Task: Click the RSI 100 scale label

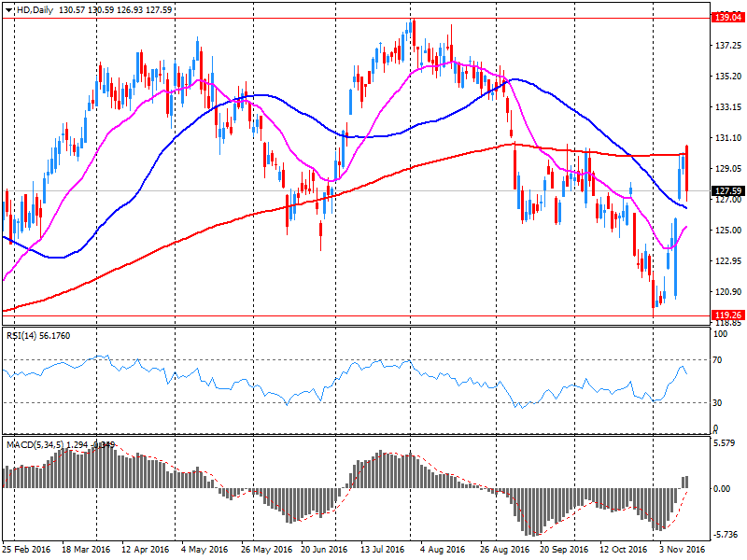Action: [720, 334]
